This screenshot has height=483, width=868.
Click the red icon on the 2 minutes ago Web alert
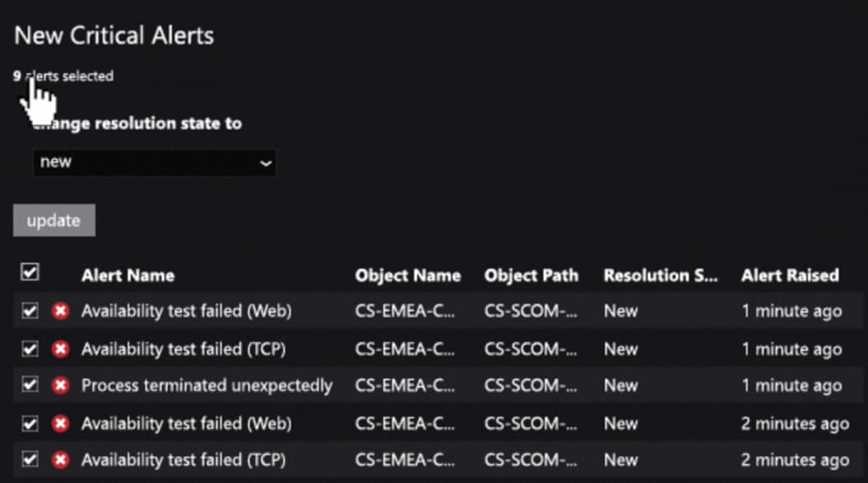click(60, 424)
